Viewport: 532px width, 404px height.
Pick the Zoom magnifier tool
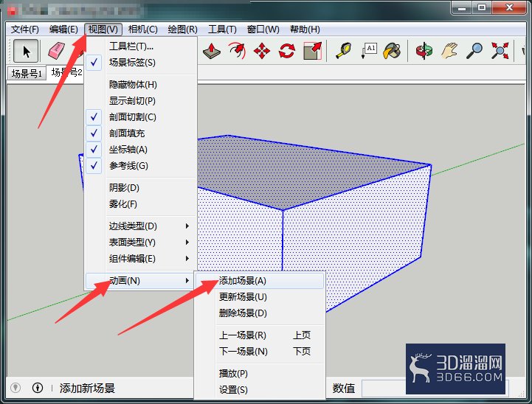point(474,51)
